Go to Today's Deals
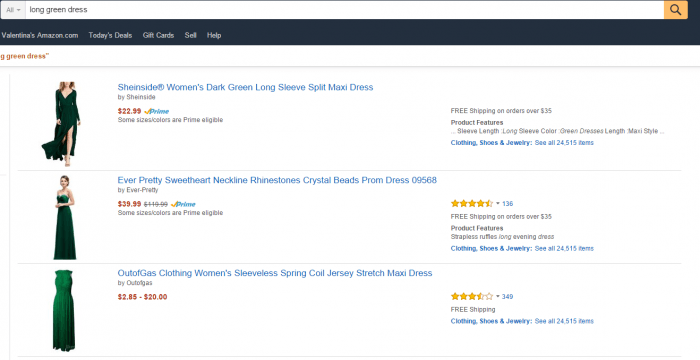Screen dimensions: 700x360 (110, 35)
